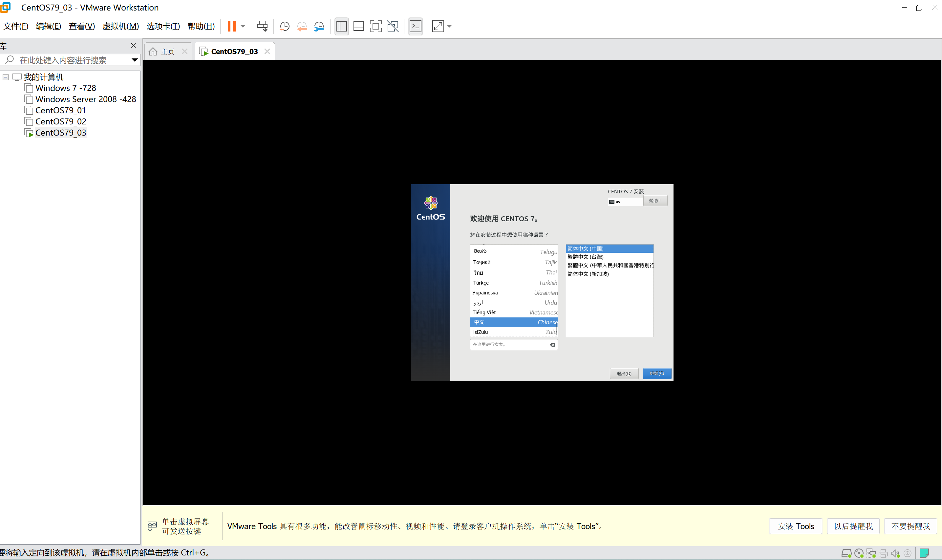Select CentOS79_01 in the library
942x560 pixels.
[x=60, y=110]
